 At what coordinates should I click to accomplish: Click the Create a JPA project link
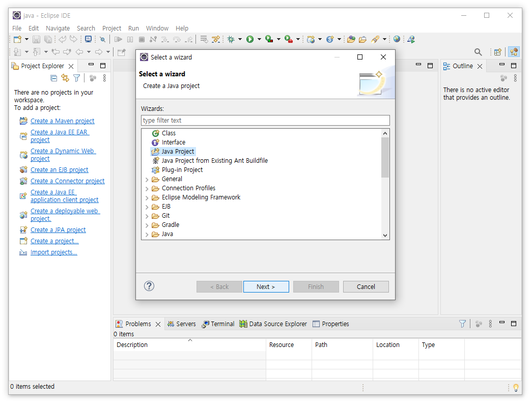point(58,229)
